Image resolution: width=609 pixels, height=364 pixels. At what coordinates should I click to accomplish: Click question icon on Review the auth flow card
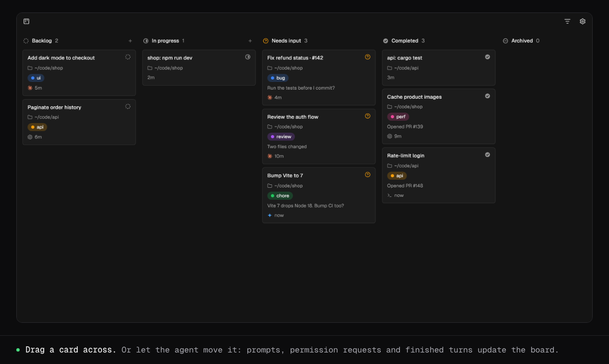click(367, 116)
